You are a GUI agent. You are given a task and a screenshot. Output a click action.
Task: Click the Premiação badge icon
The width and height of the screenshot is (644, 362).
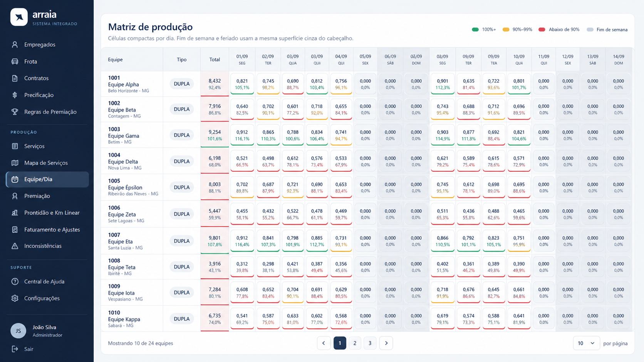(x=15, y=196)
